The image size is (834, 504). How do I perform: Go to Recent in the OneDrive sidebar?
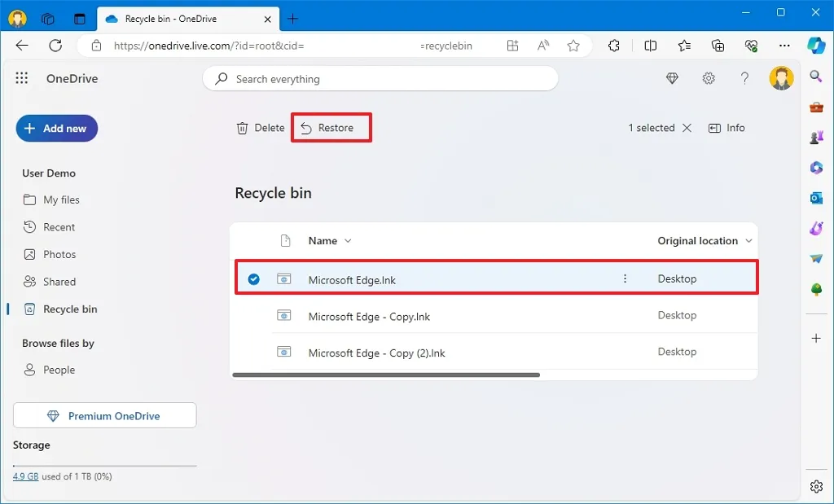click(58, 226)
